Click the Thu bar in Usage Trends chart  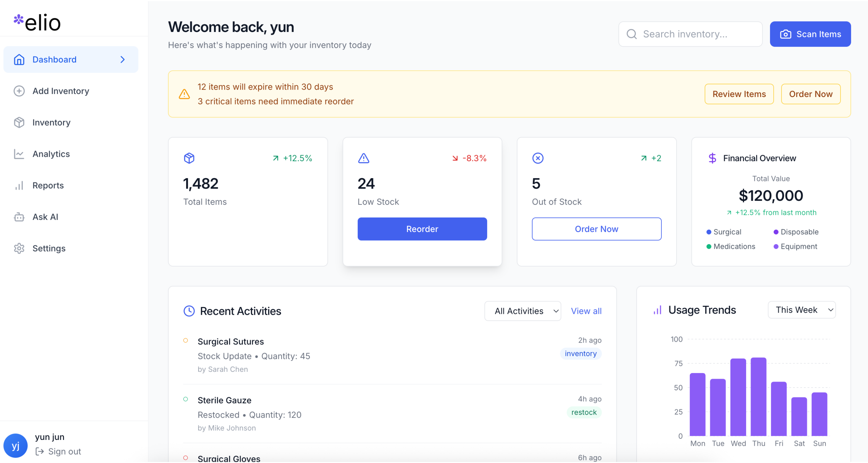759,397
